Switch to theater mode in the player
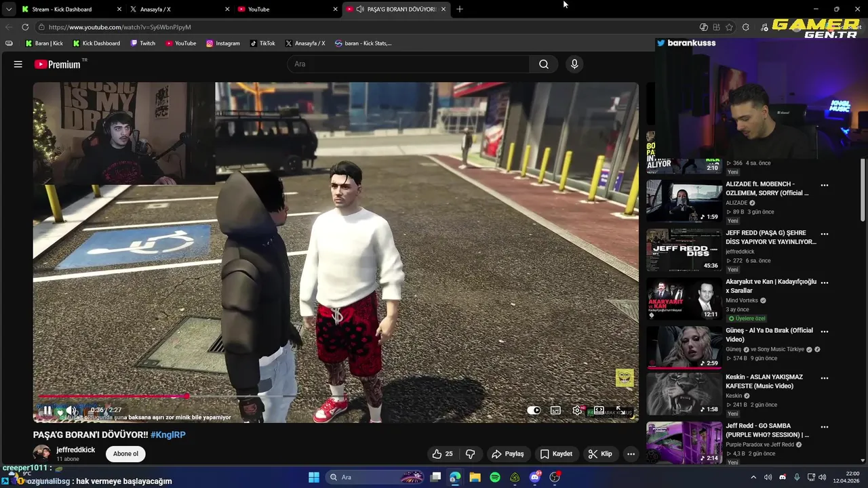Screen dimensions: 868x488 [x=599, y=410]
